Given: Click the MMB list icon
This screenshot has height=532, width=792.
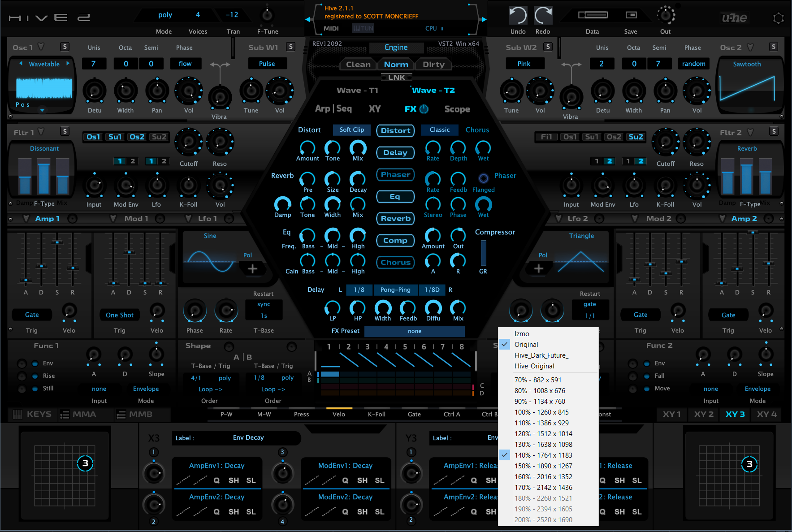Looking at the screenshot, I should pyautogui.click(x=121, y=415).
